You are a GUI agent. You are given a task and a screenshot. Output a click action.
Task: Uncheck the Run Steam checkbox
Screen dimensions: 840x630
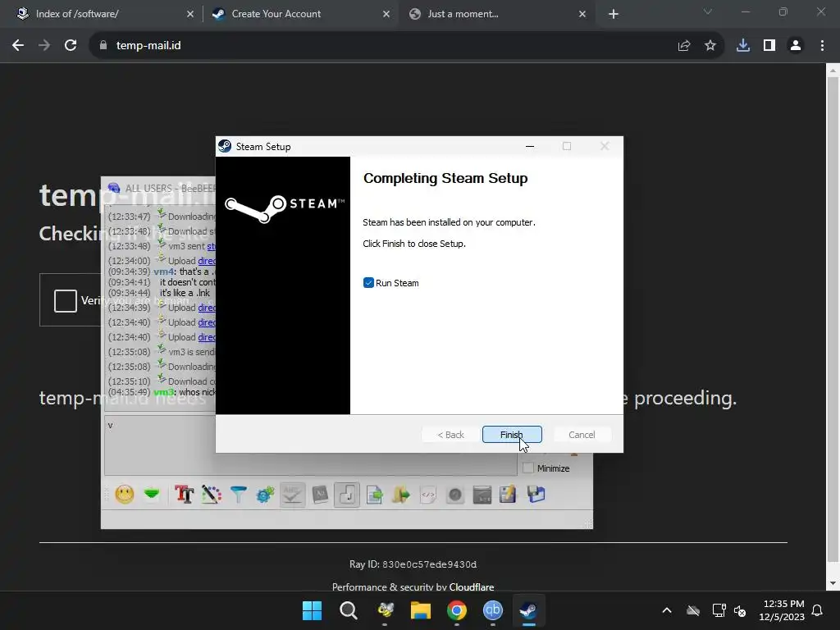point(368,283)
